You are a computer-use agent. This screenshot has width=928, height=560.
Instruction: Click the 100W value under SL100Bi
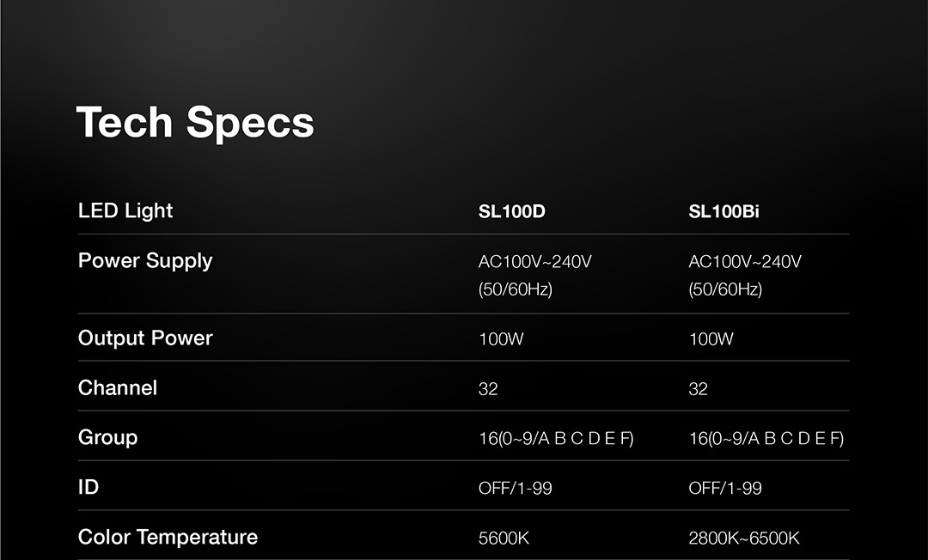711,339
